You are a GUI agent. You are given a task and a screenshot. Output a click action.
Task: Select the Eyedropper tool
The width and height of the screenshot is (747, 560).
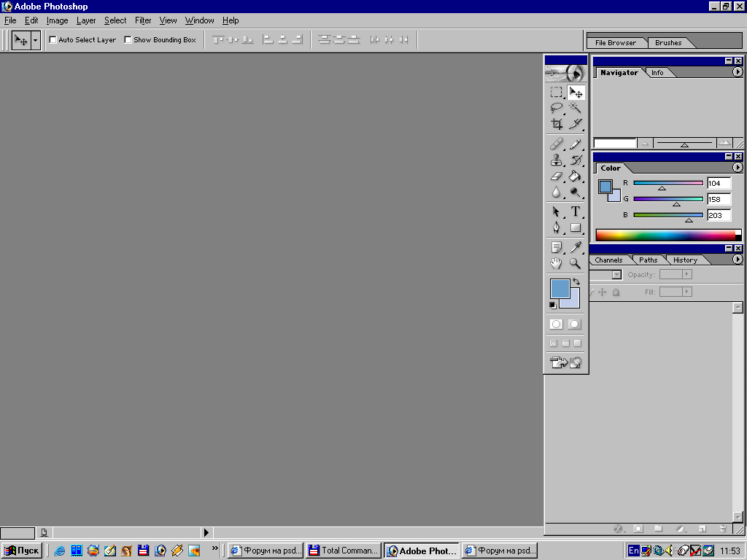point(576,247)
